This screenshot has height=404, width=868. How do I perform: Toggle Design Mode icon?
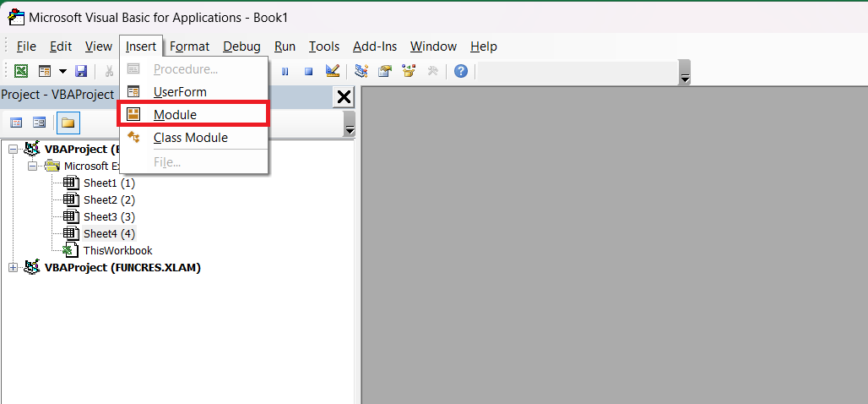(332, 71)
